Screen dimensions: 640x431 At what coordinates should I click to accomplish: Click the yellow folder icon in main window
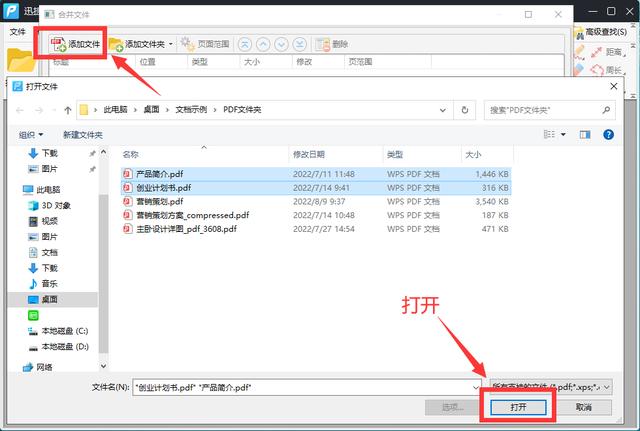[19, 60]
